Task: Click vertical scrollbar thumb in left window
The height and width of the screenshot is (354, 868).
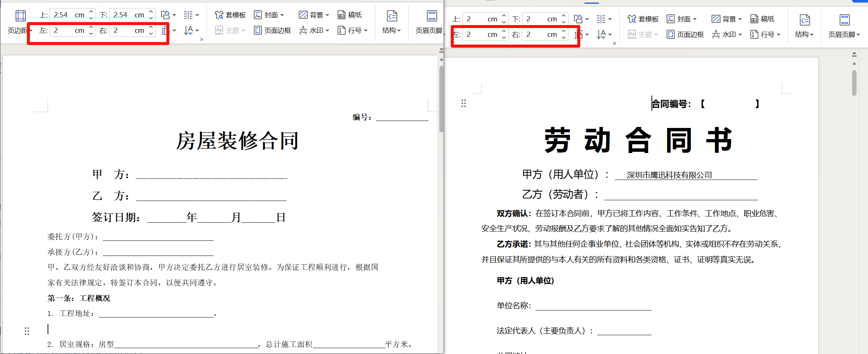Action: click(x=441, y=99)
